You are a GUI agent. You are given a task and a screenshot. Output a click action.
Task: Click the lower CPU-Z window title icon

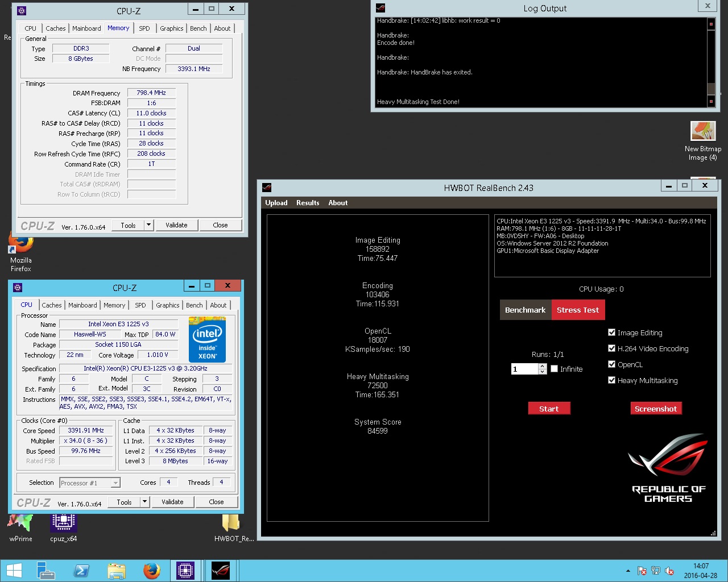tap(18, 288)
